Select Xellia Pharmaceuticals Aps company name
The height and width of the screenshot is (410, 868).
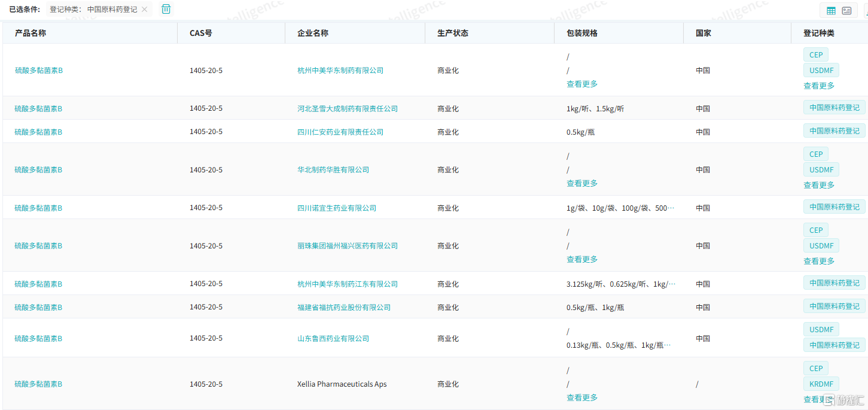tap(342, 384)
